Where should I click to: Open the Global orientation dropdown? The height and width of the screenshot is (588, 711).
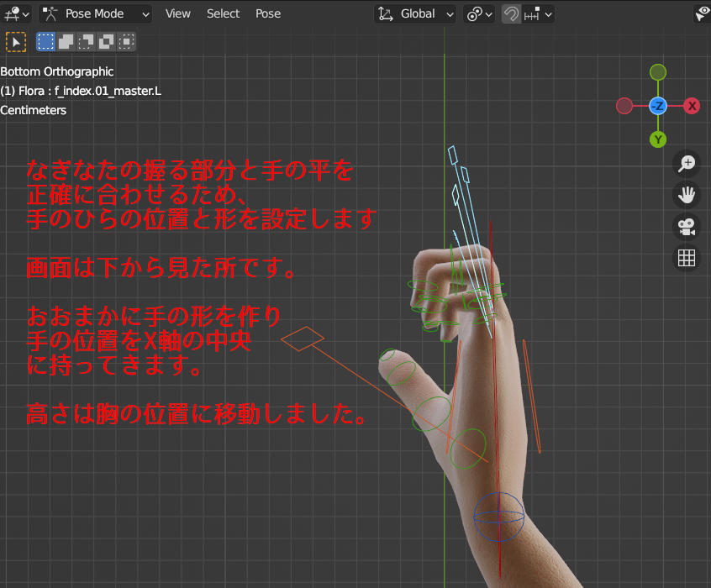pos(413,13)
